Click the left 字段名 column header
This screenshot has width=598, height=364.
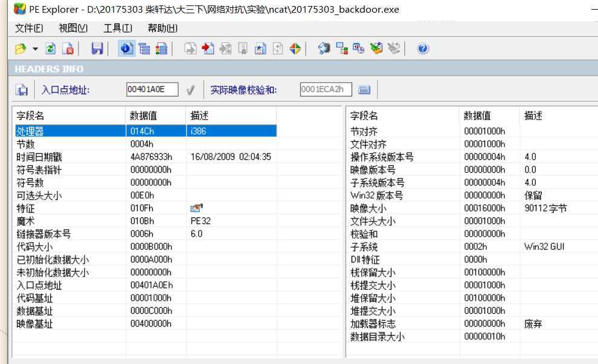(70, 115)
